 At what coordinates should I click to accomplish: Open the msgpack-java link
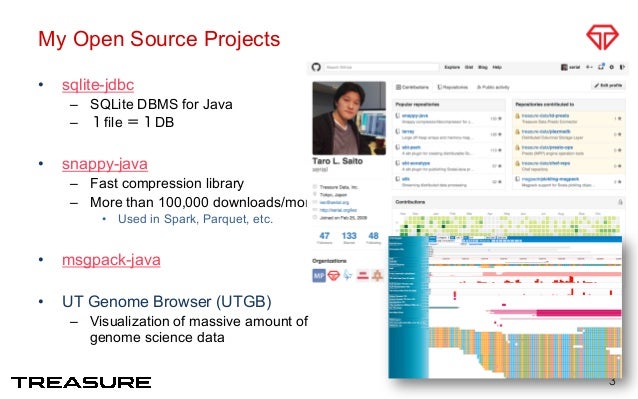[111, 260]
